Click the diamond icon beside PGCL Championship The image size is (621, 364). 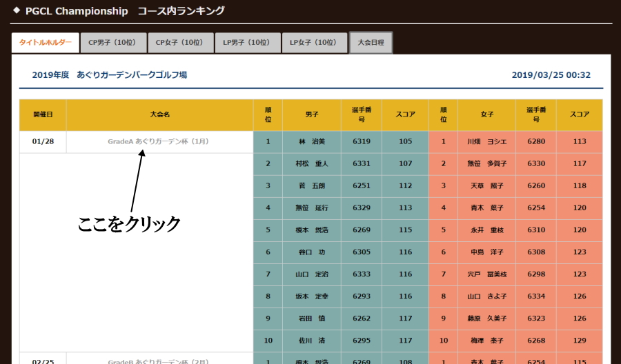pos(16,11)
